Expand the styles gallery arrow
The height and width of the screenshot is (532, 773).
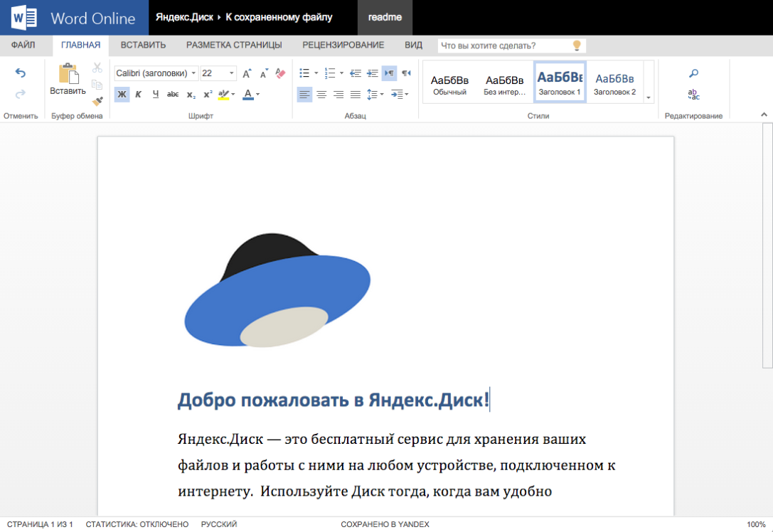click(x=648, y=97)
